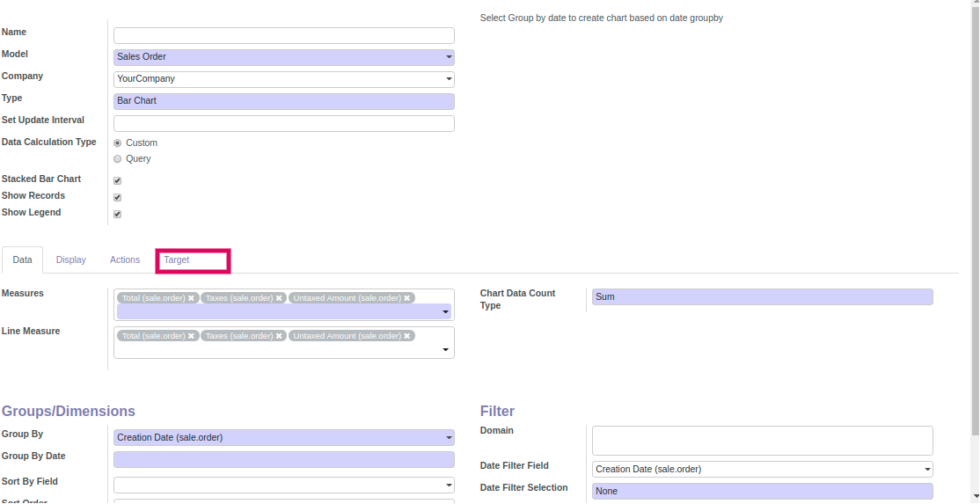This screenshot has width=980, height=504.
Task: Uncheck the Stacked Bar Chart checkbox
Action: (118, 180)
